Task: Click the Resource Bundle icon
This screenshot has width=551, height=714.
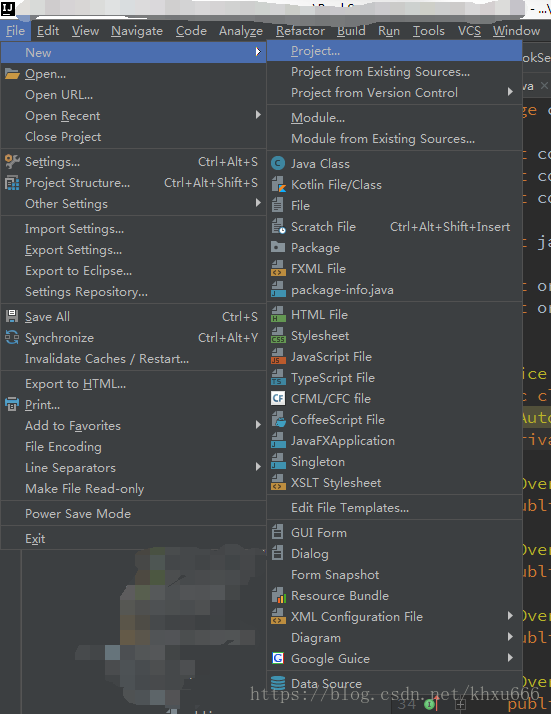Action: (x=278, y=595)
